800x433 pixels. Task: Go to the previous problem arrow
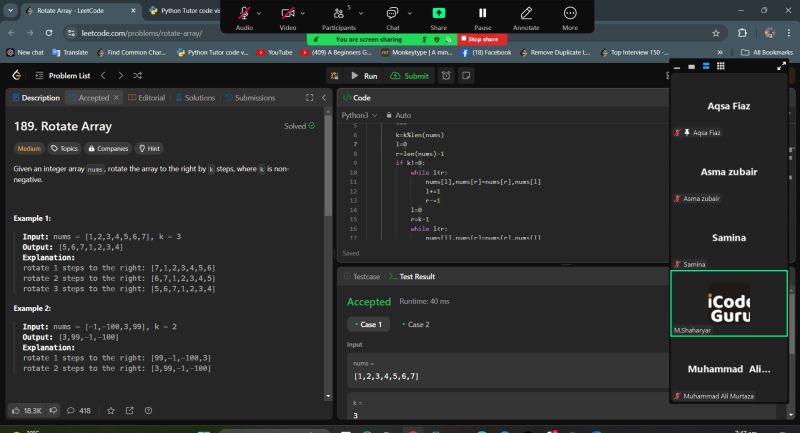pyautogui.click(x=103, y=75)
